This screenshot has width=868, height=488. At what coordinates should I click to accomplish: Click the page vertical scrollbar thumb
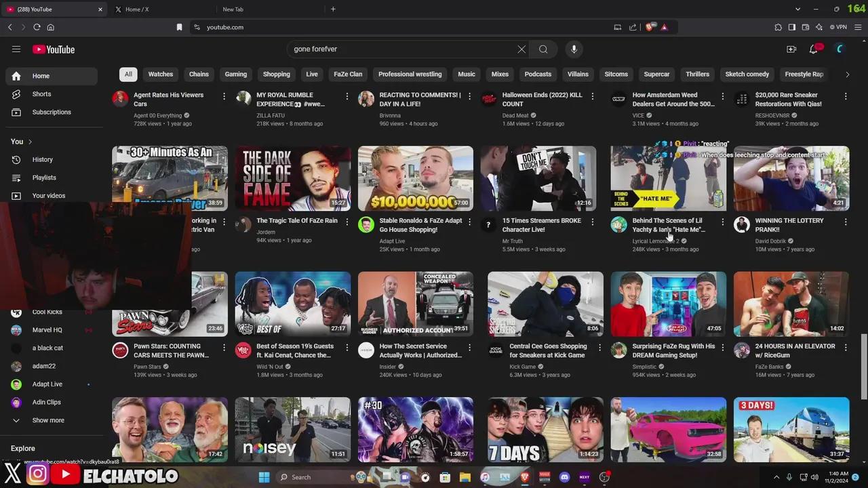click(x=863, y=367)
